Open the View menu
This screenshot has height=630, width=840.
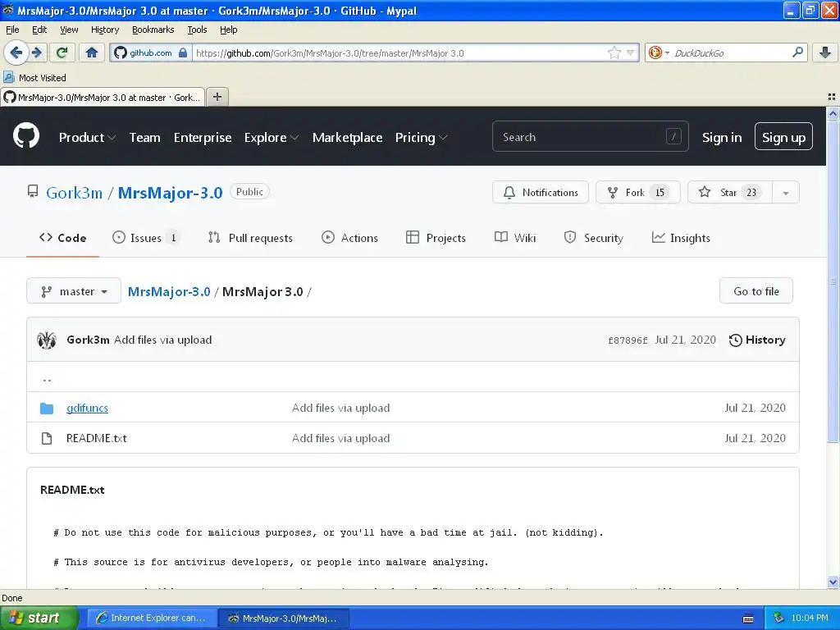tap(69, 30)
